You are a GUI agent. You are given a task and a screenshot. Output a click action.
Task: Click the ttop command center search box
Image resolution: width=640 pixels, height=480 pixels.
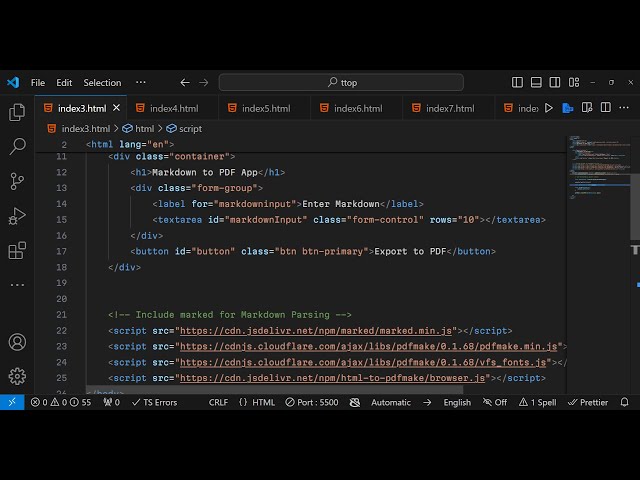click(x=341, y=83)
